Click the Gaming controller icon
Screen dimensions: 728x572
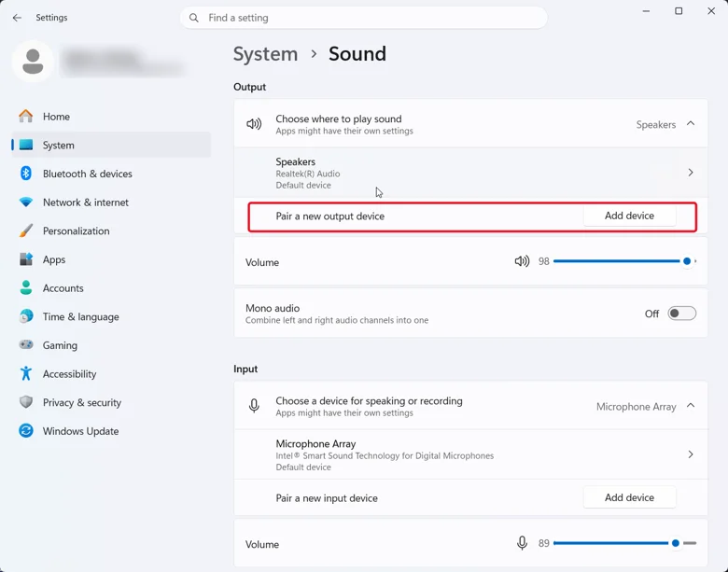(x=26, y=345)
